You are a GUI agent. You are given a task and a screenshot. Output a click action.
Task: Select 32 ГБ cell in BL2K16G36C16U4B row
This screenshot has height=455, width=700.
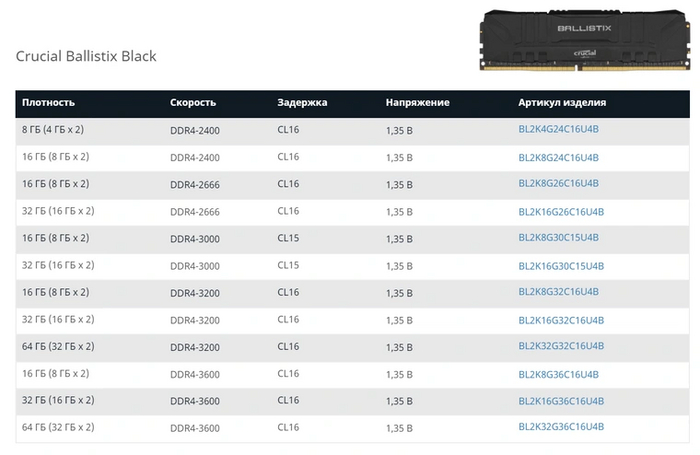[x=58, y=400]
